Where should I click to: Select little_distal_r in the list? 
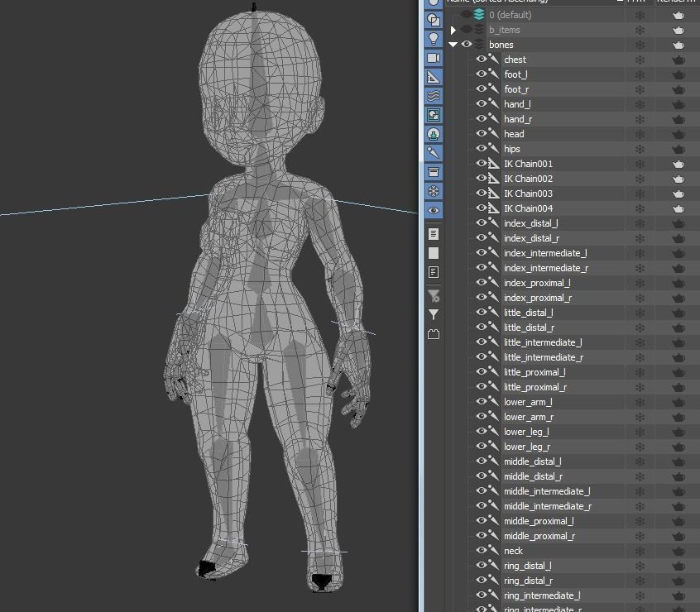(x=529, y=328)
